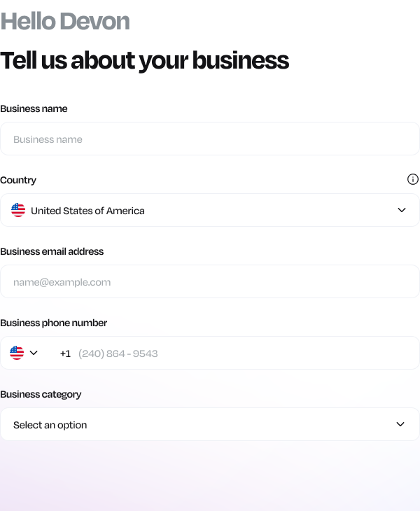Open the 'Select an option' category dropdown
The width and height of the screenshot is (420, 511).
coord(210,424)
